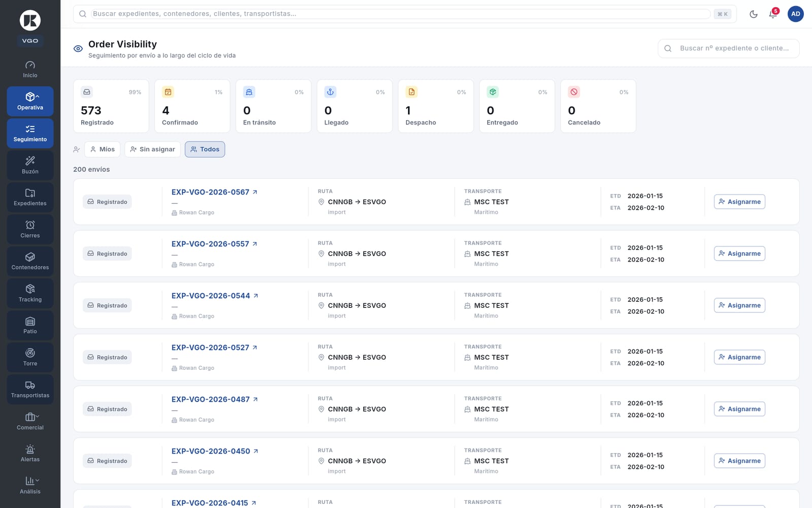
Task: Open Alertas from the sidebar
Action: [30, 454]
